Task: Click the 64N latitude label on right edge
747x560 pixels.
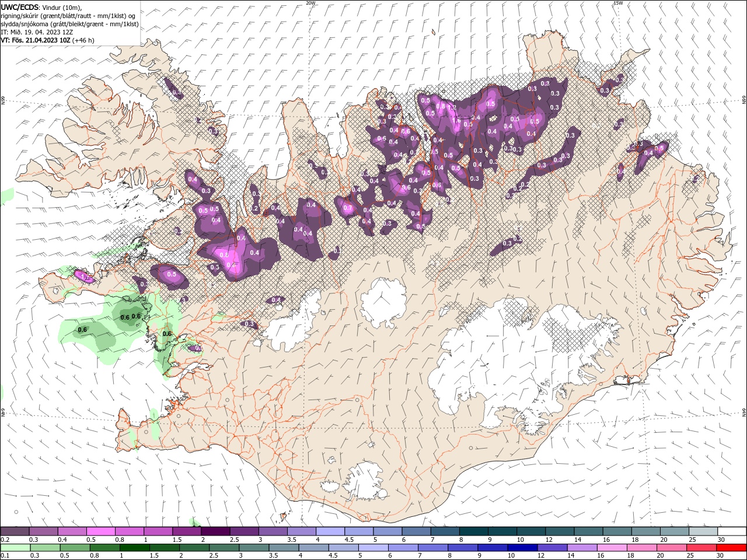Action: pos(743,412)
